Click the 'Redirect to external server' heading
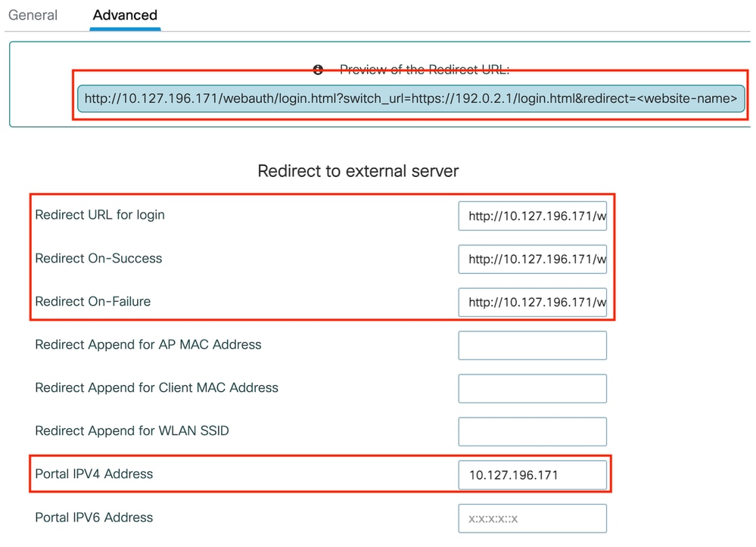The height and width of the screenshot is (547, 756). pos(358,171)
